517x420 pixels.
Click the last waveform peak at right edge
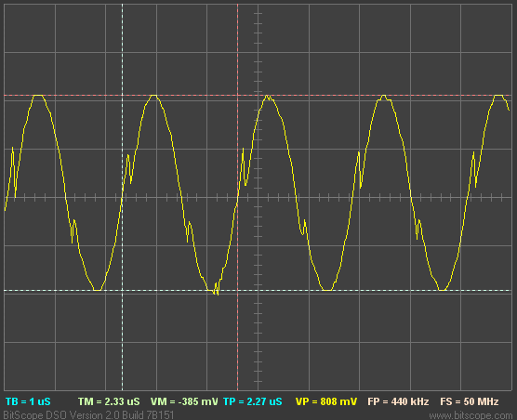click(498, 96)
